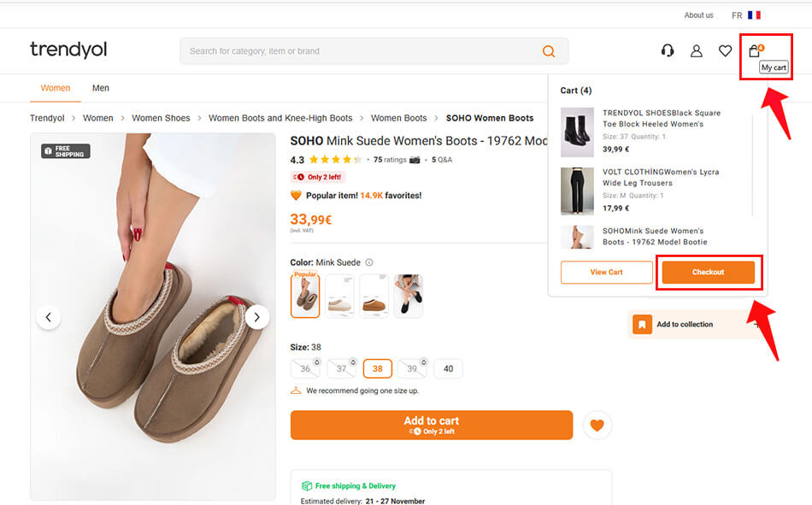Select size 38
The width and height of the screenshot is (812, 505).
pos(378,369)
